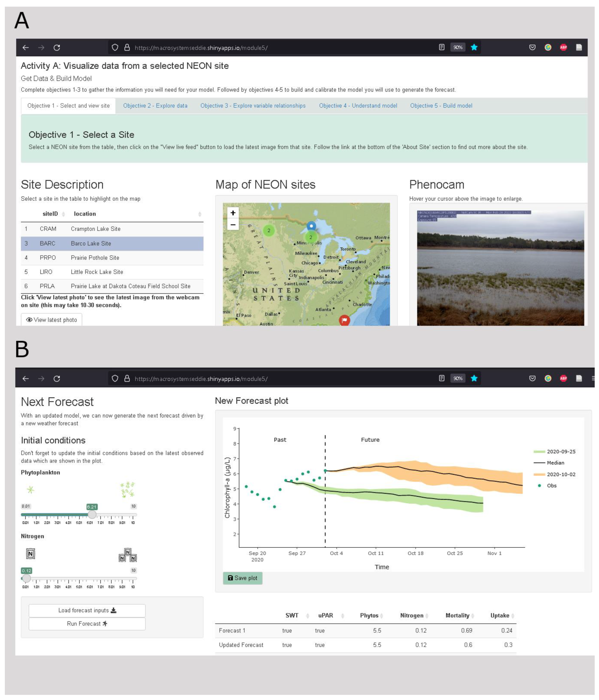Go back using the browser arrow
Image resolution: width=599 pixels, height=700 pixels.
pyautogui.click(x=25, y=48)
